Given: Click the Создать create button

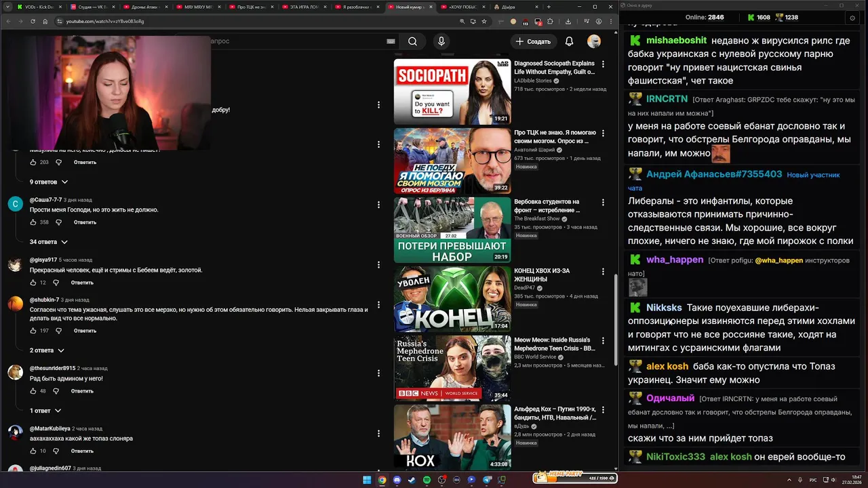Looking at the screenshot, I should coord(533,41).
